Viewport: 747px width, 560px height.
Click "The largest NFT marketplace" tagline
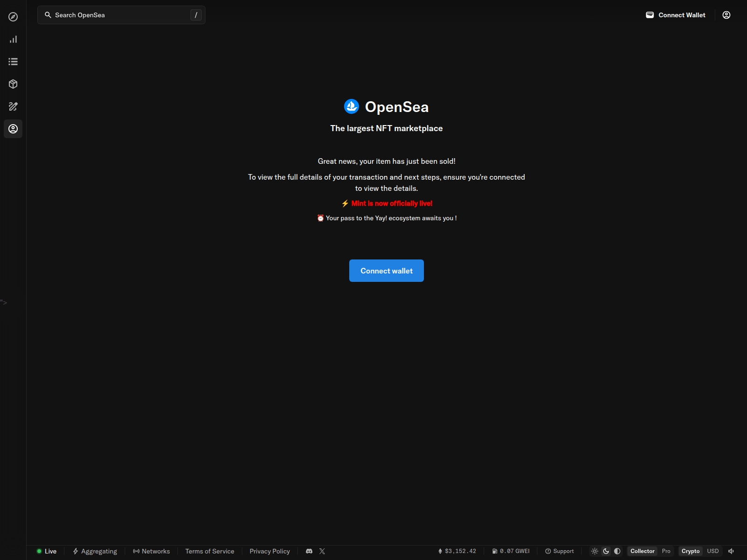click(387, 128)
